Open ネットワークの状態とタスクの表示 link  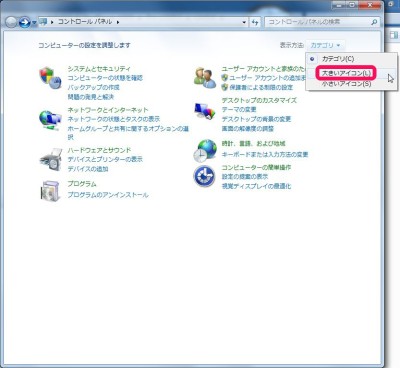114,119
